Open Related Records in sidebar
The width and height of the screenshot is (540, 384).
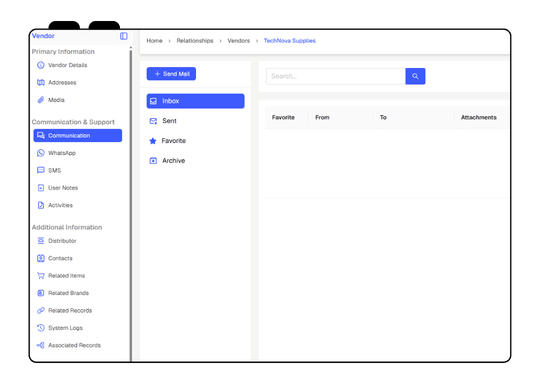pos(77,310)
